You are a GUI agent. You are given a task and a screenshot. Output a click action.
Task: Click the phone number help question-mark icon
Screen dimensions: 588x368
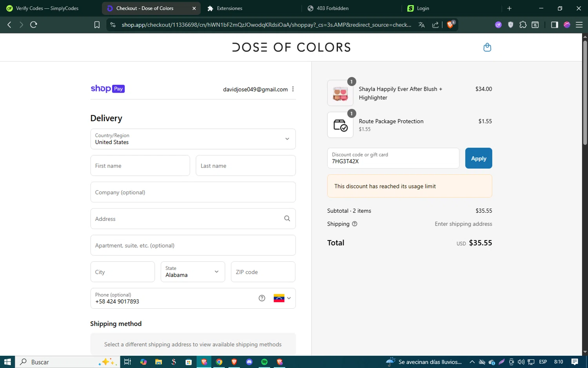(x=262, y=298)
